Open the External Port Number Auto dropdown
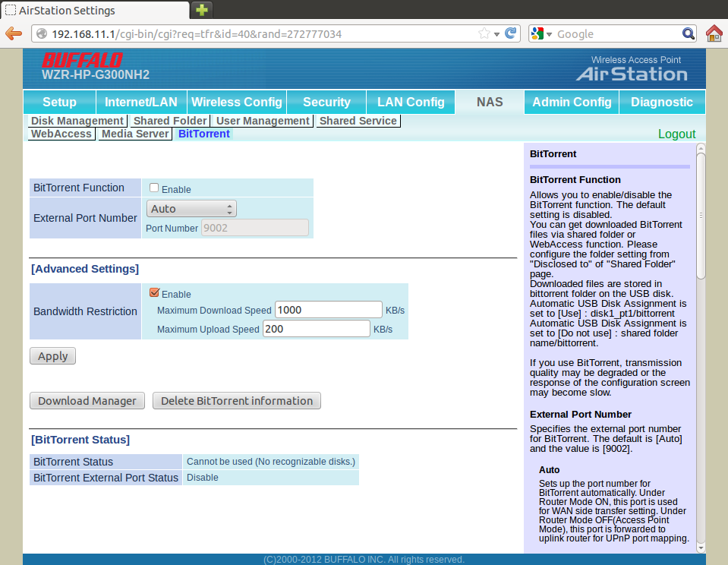The width and height of the screenshot is (728, 565). pyautogui.click(x=191, y=209)
